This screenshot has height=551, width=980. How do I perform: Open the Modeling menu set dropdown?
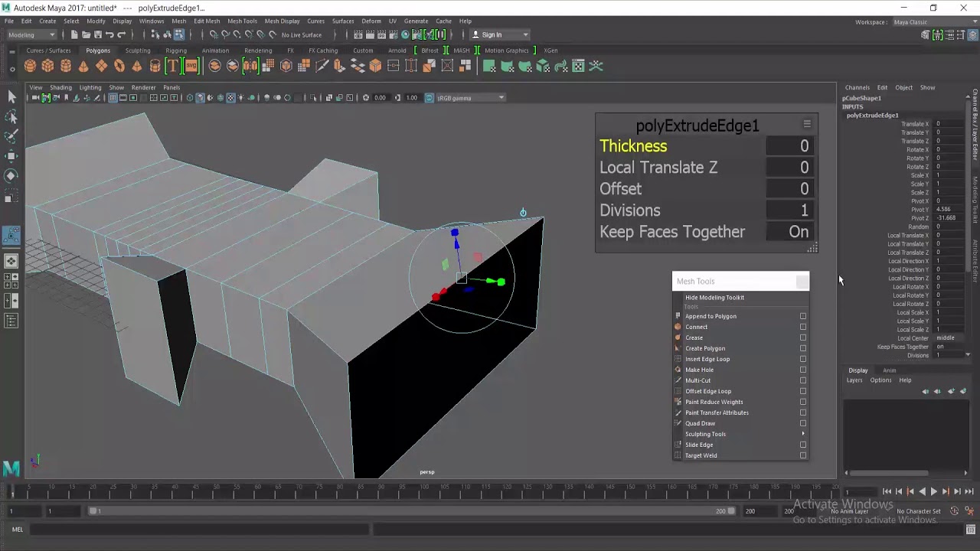pyautogui.click(x=31, y=34)
